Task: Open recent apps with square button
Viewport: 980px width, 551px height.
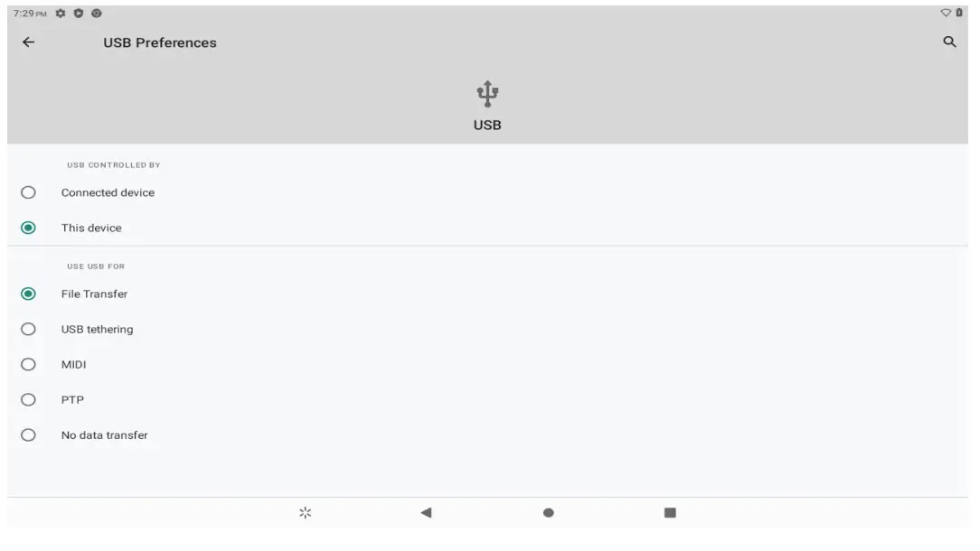Action: (x=670, y=512)
